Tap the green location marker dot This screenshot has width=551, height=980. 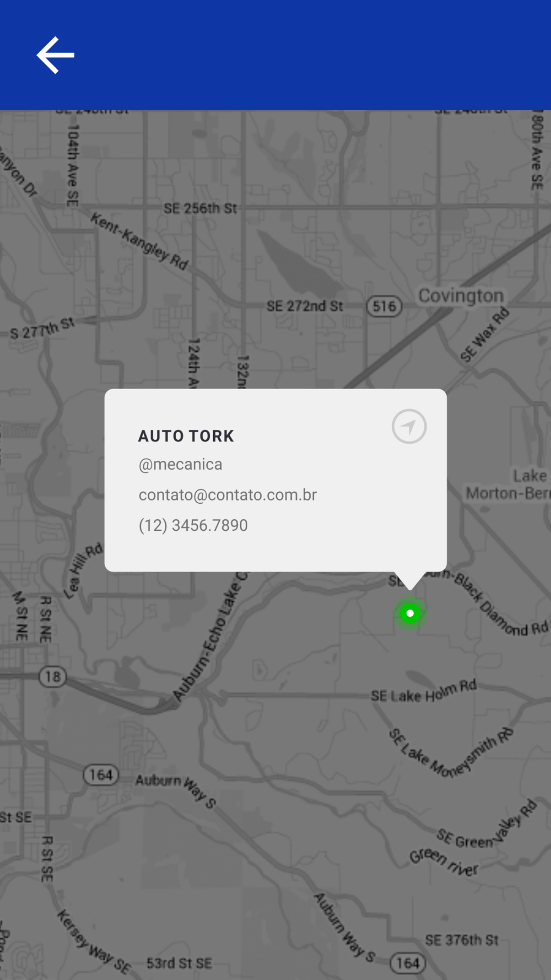(x=410, y=613)
